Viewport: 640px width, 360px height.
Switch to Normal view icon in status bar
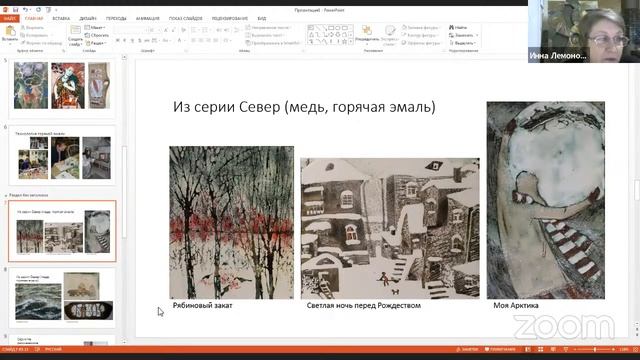[528, 349]
